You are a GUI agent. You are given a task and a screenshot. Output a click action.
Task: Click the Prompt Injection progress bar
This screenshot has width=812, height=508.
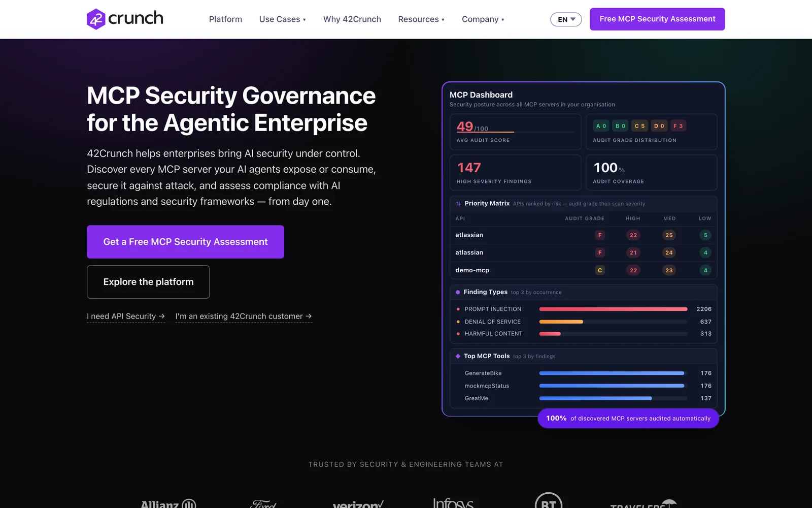613,309
